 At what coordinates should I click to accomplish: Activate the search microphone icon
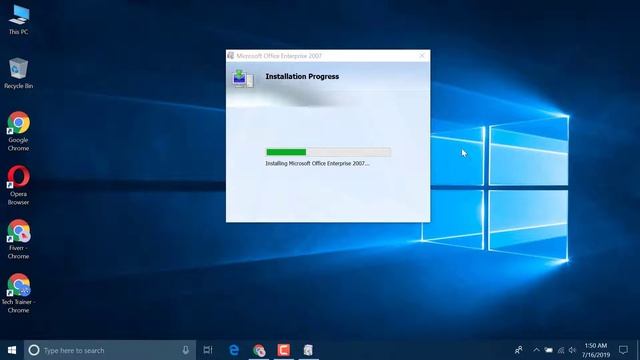point(185,350)
